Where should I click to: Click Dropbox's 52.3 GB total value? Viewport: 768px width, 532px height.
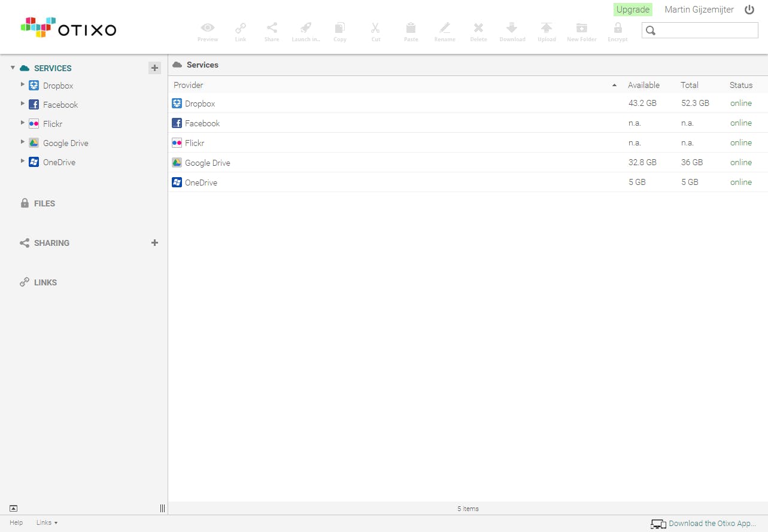[x=695, y=103]
